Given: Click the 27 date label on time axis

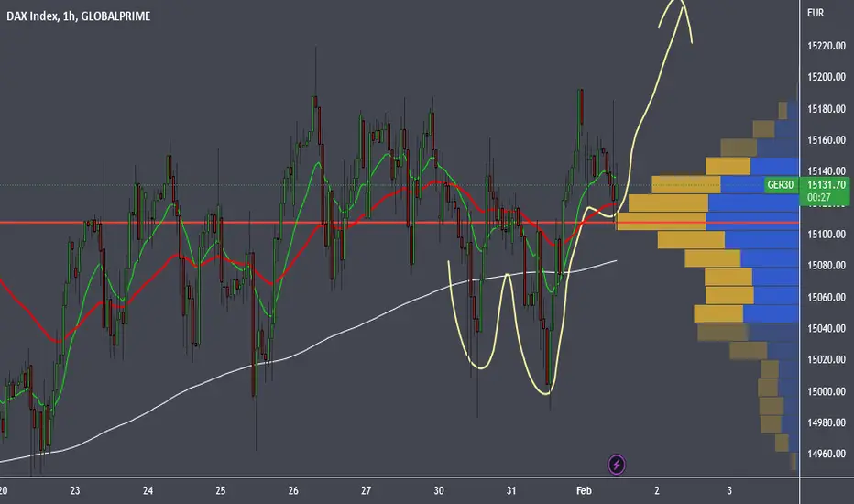Looking at the screenshot, I should pos(366,490).
